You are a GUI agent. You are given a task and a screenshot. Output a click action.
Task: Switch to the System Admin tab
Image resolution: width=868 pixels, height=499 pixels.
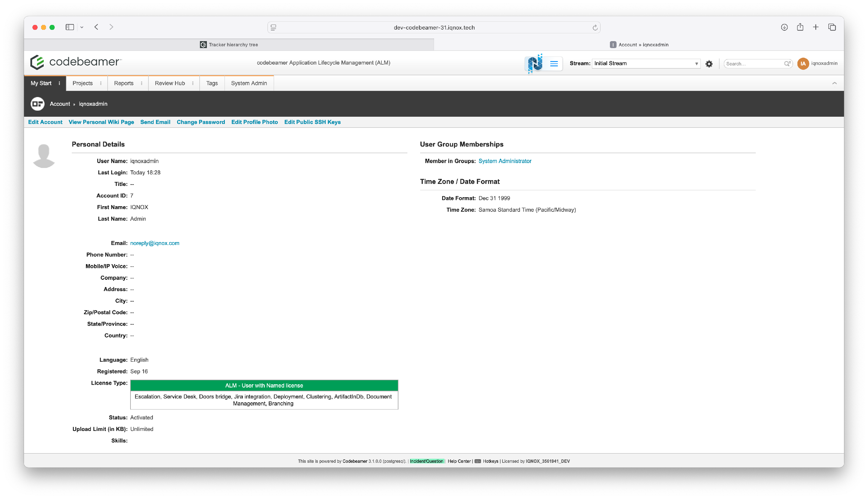click(x=249, y=83)
